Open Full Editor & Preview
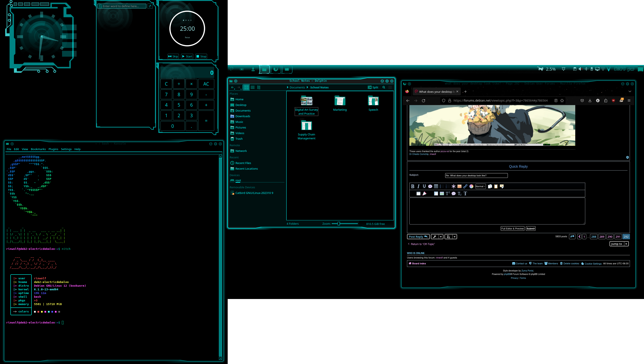644x364 pixels. pos(512,228)
